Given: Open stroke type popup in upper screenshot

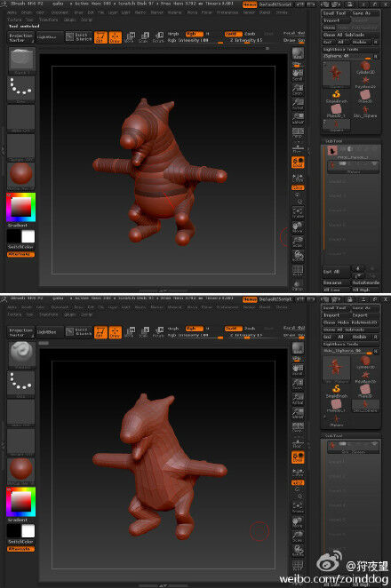Looking at the screenshot, I should pos(21,89).
